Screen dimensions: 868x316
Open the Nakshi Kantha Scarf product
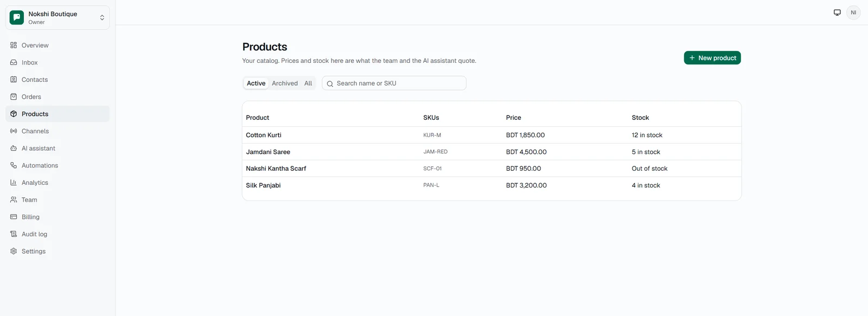tap(276, 169)
